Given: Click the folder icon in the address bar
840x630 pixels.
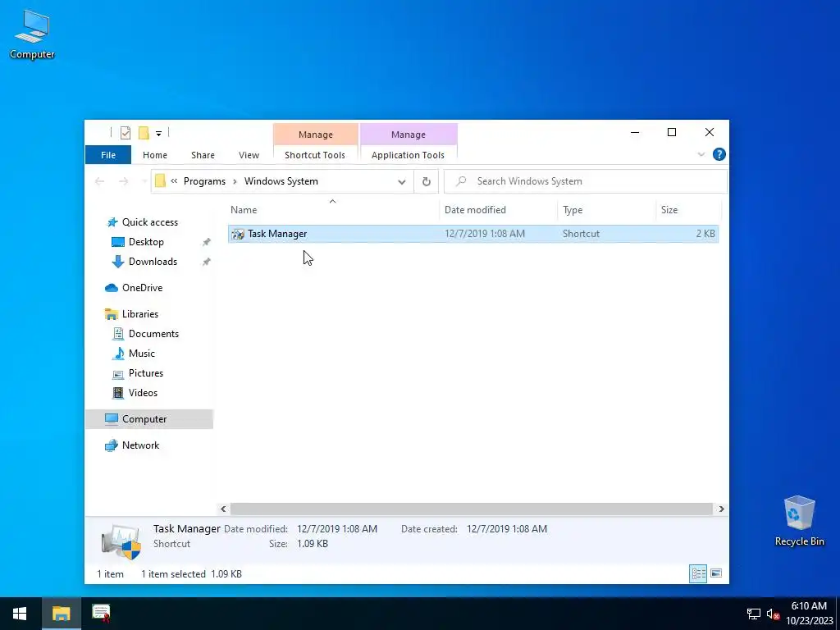Looking at the screenshot, I should (x=160, y=181).
